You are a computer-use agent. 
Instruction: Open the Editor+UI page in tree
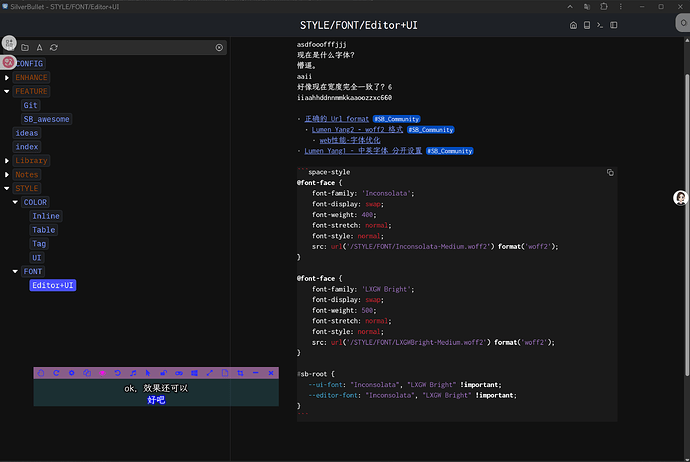click(53, 285)
